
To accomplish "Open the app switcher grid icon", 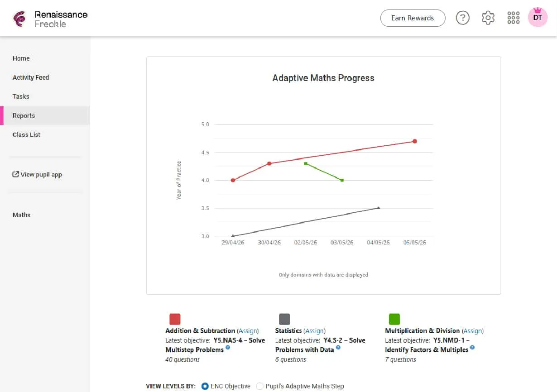I will click(x=514, y=18).
